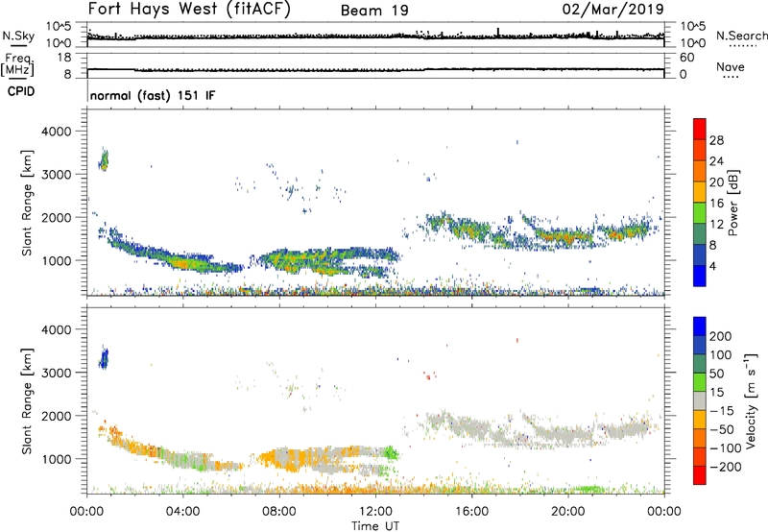
Task: Click the date '02/Mar/2019'
Action: point(612,10)
